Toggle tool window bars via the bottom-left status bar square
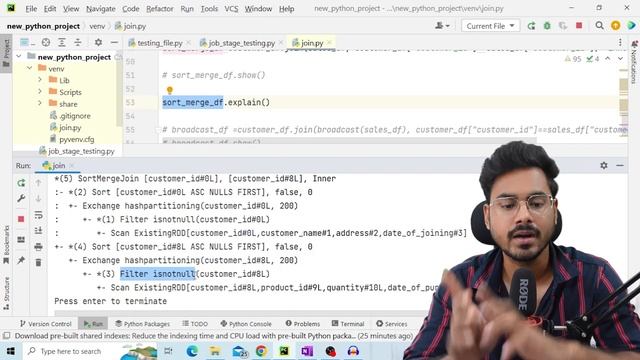This screenshot has width=640, height=360. tap(7, 336)
